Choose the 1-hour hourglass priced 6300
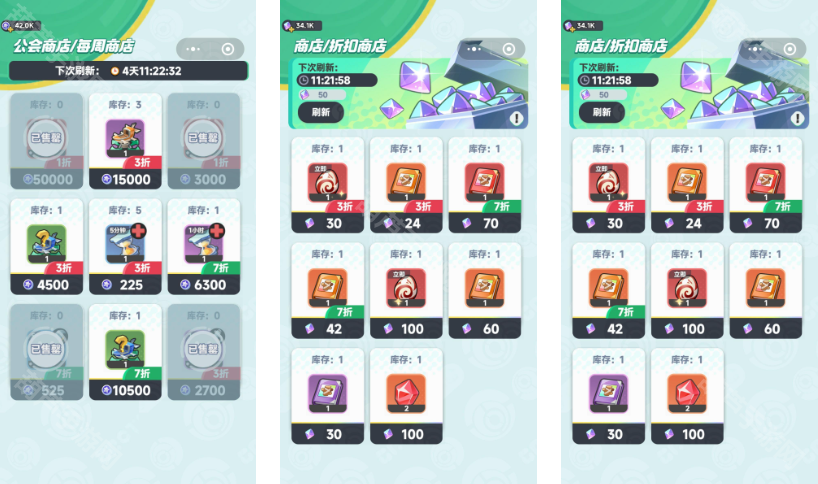This screenshot has width=818, height=484. (x=204, y=247)
